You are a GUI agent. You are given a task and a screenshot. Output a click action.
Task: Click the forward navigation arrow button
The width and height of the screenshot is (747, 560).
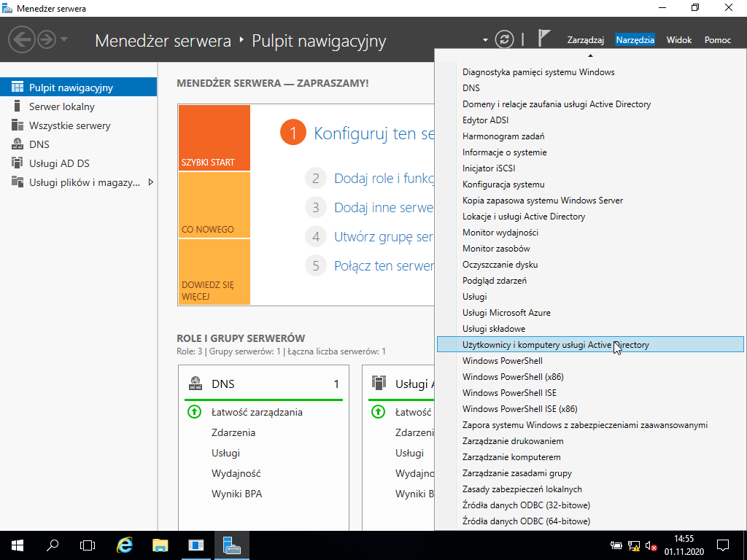[x=47, y=39]
